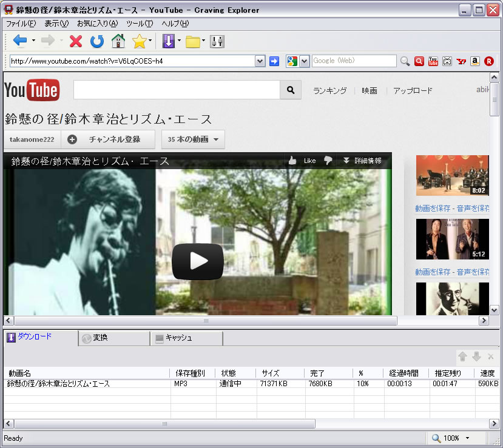This screenshot has width=503, height=448.
Task: Click the 映画 link
Action: pos(370,91)
